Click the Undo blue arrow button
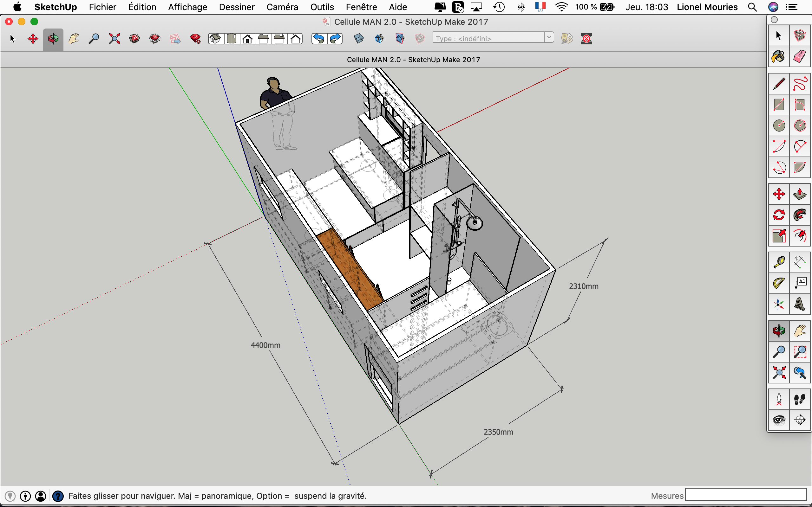This screenshot has width=812, height=507. (319, 39)
